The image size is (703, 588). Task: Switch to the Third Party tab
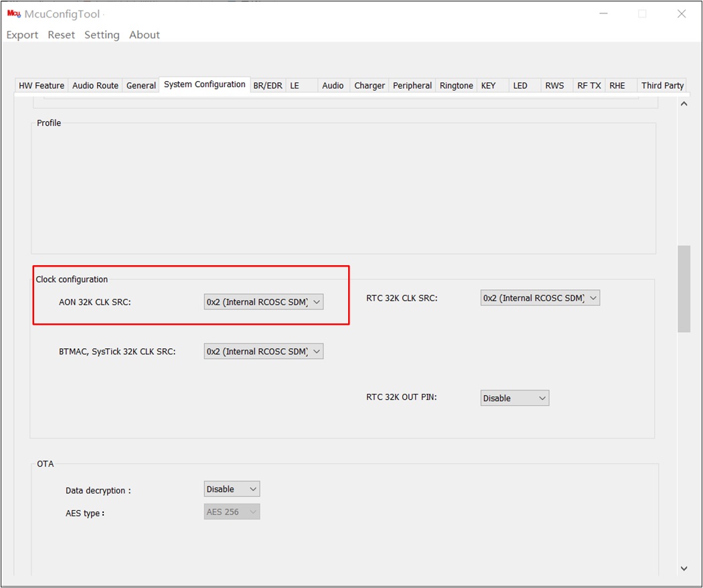coord(662,86)
